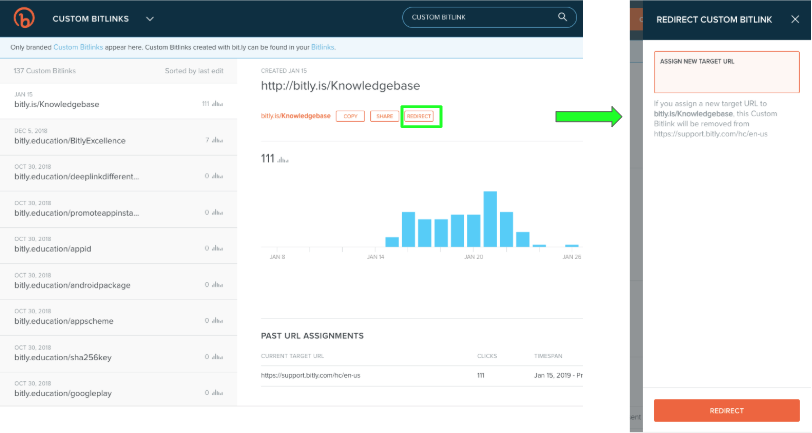Click stats icon on Knowledgebase list row
The width and height of the screenshot is (812, 433).
point(218,104)
